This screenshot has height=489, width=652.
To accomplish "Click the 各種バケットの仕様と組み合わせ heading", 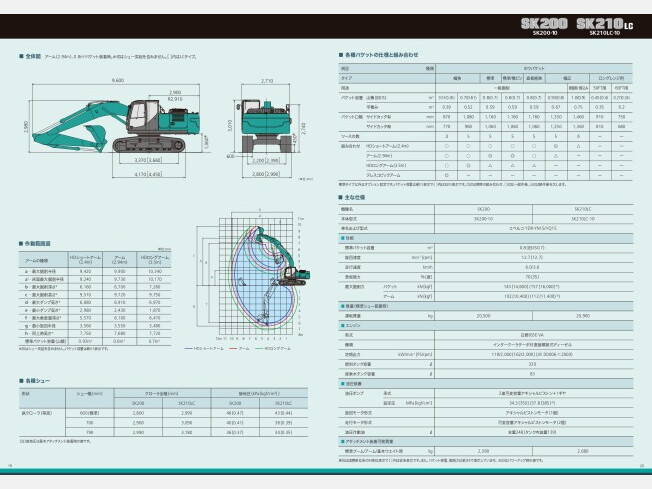I will point(381,55).
